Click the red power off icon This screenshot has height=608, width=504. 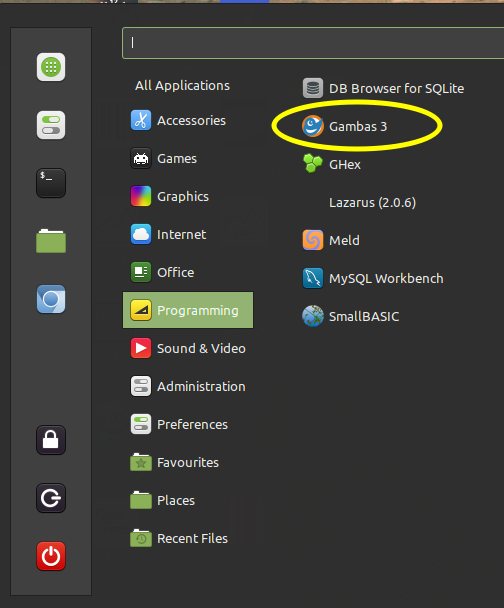pos(51,556)
